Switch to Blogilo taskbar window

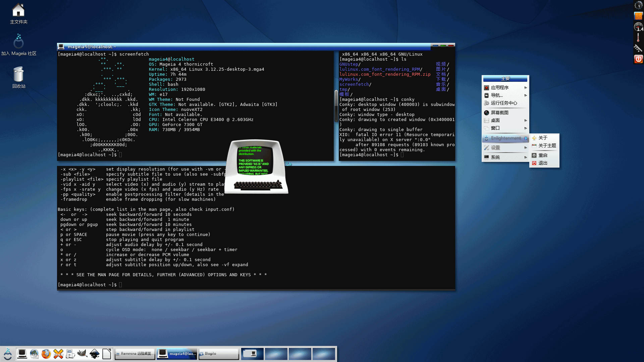(219, 354)
